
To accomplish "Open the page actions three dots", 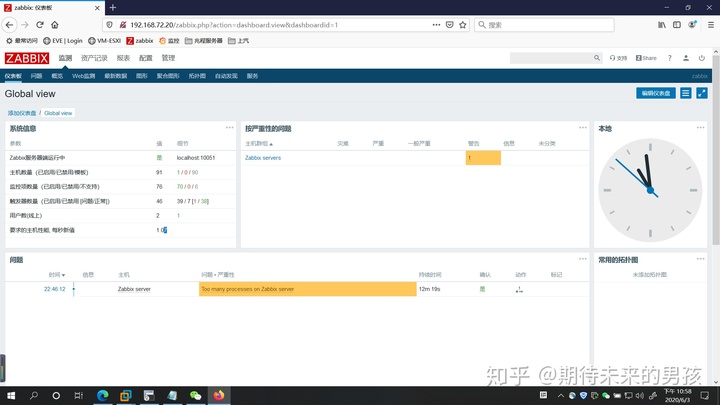I will (x=436, y=25).
